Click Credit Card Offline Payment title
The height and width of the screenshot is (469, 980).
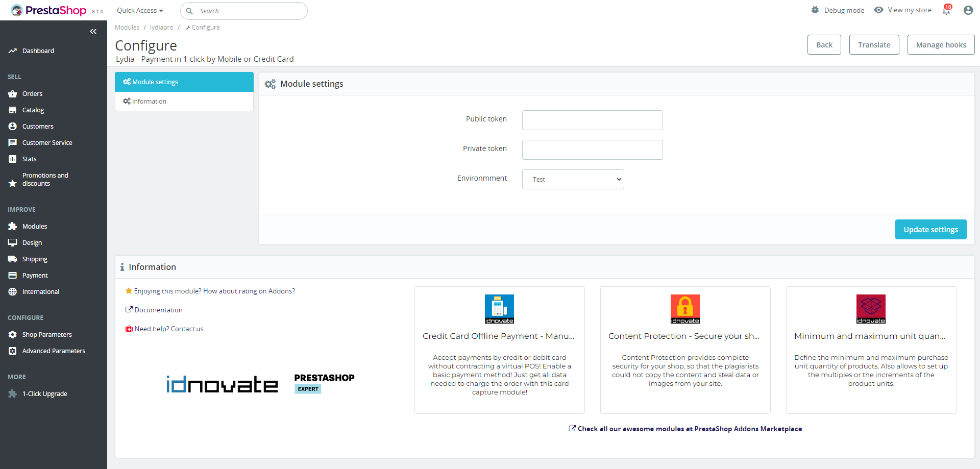[499, 336]
